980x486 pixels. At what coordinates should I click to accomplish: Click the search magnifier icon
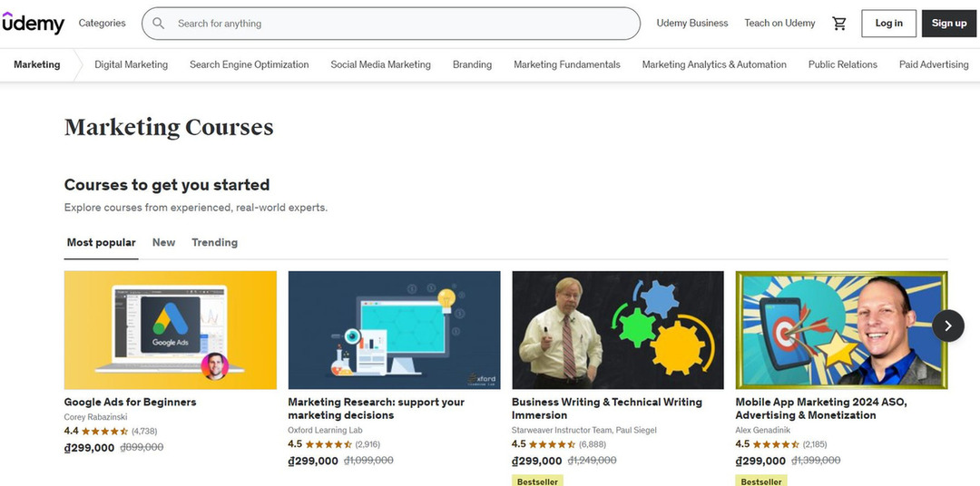click(x=159, y=24)
